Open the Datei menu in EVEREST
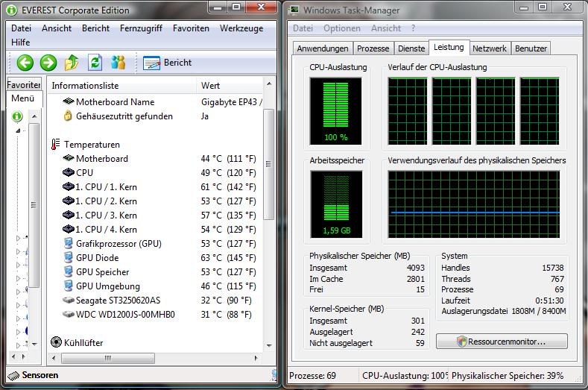Image resolution: width=588 pixels, height=390 pixels. (21, 28)
